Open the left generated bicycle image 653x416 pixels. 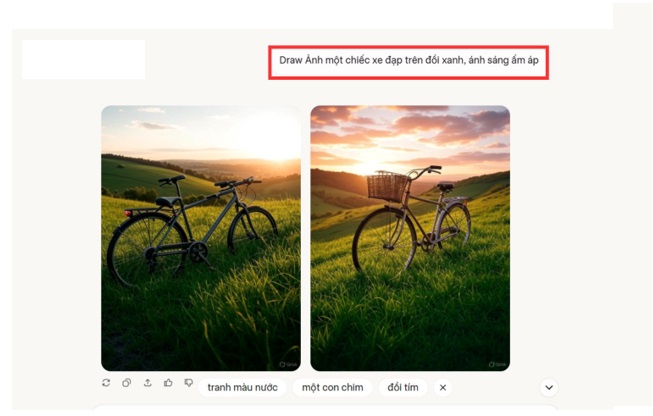point(201,238)
